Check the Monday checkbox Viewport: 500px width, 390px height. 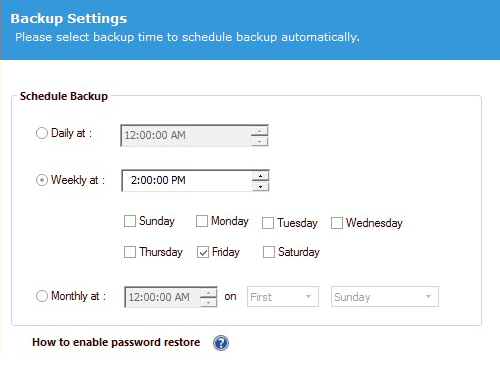pos(202,221)
